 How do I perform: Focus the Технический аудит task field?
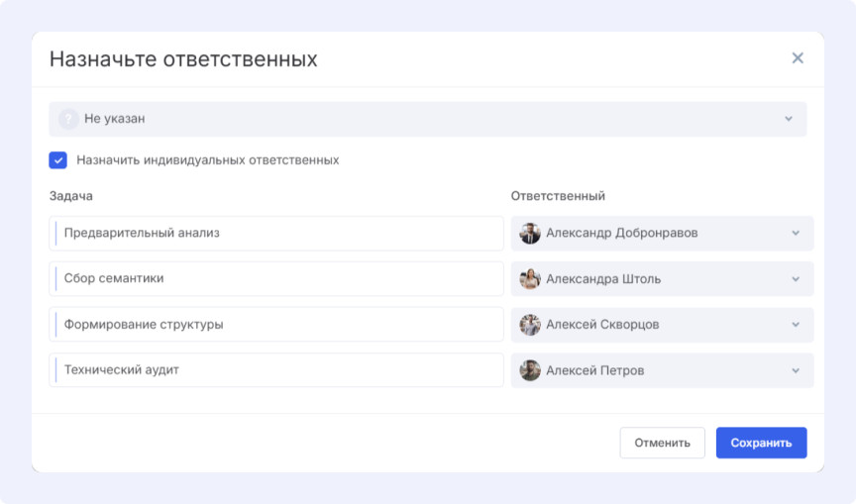[277, 370]
